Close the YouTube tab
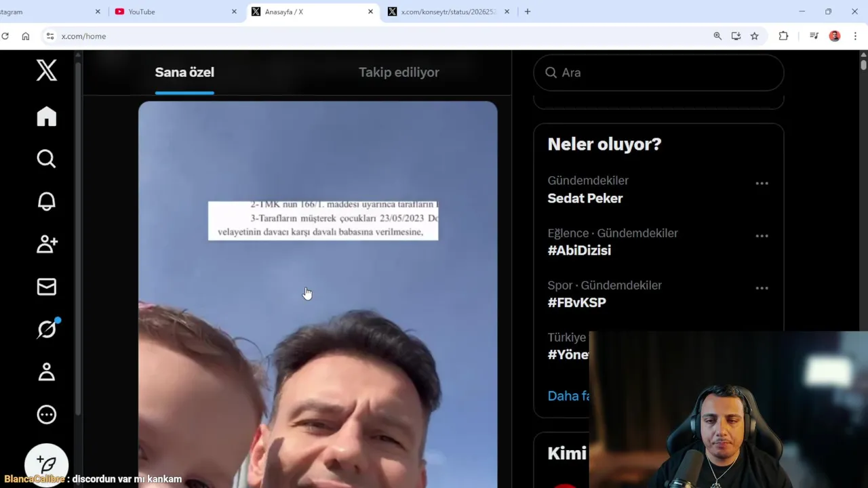 pos(234,12)
